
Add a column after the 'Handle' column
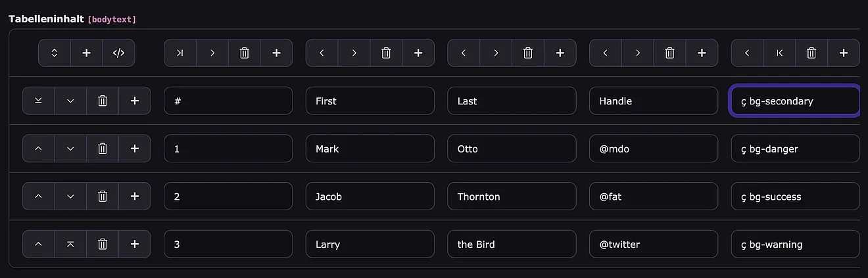coord(702,53)
